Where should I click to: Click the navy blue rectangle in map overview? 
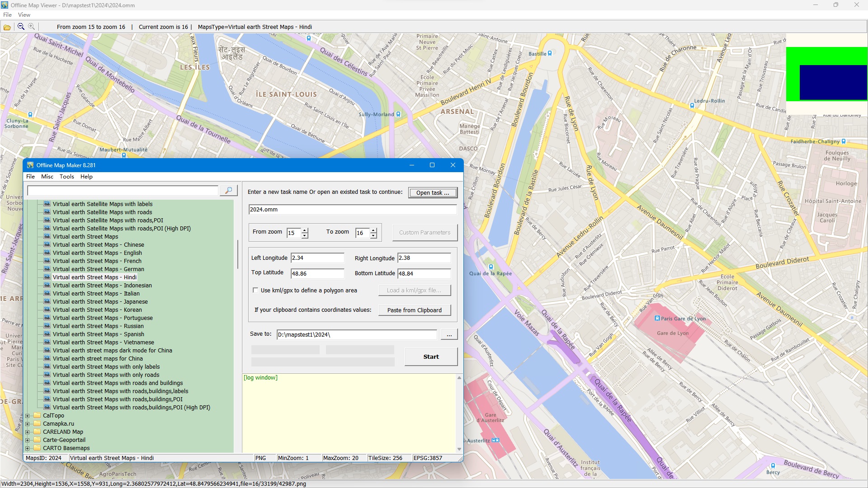[x=833, y=82]
